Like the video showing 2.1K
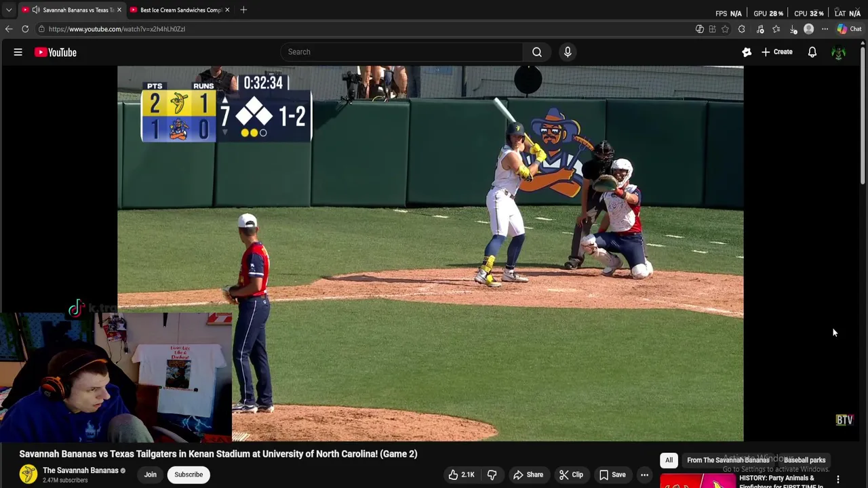 461,475
